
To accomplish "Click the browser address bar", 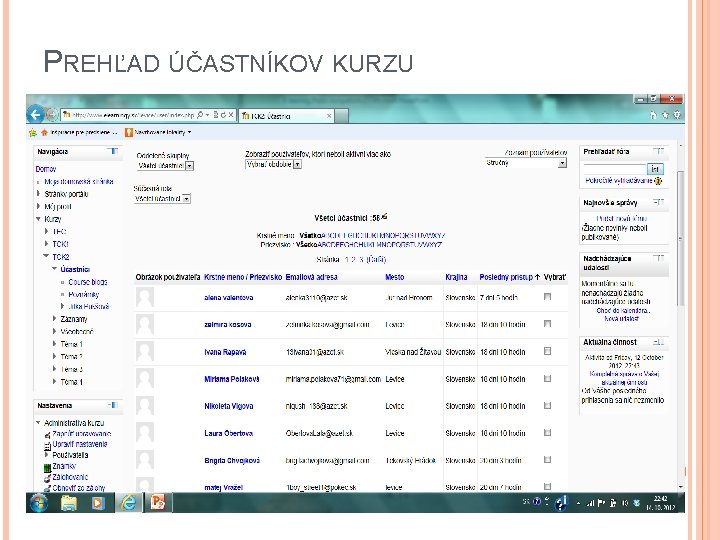I will (133, 115).
